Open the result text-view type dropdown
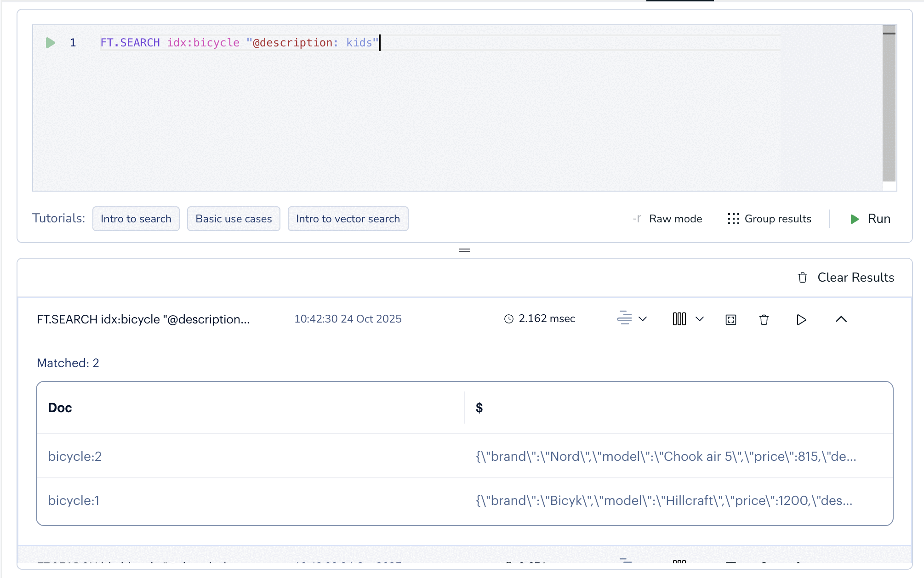Image resolution: width=924 pixels, height=578 pixels. click(x=643, y=319)
